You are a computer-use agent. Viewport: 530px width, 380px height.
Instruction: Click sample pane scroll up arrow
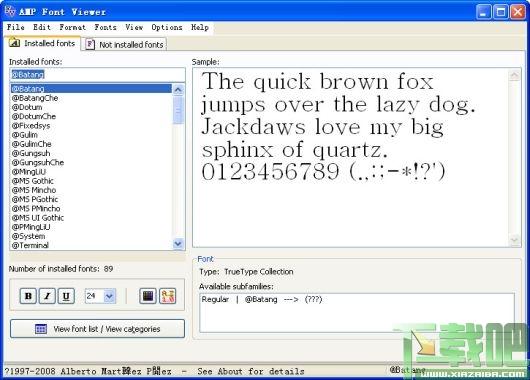(x=514, y=75)
